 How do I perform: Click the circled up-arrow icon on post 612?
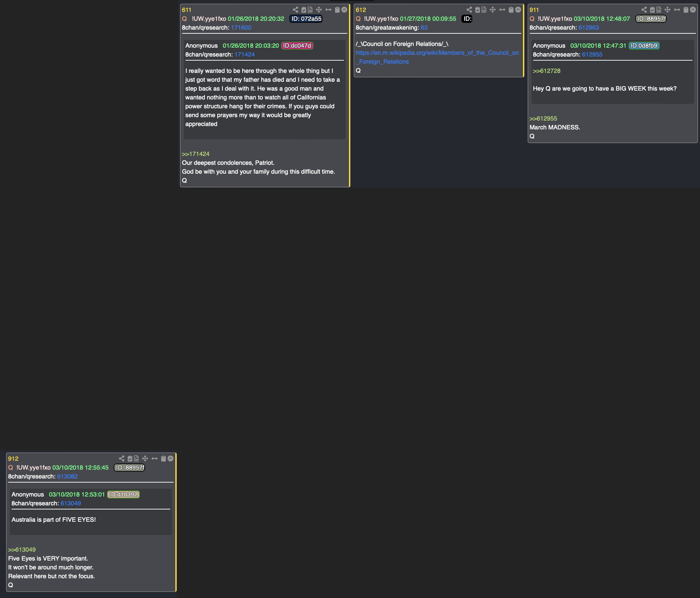(518, 10)
